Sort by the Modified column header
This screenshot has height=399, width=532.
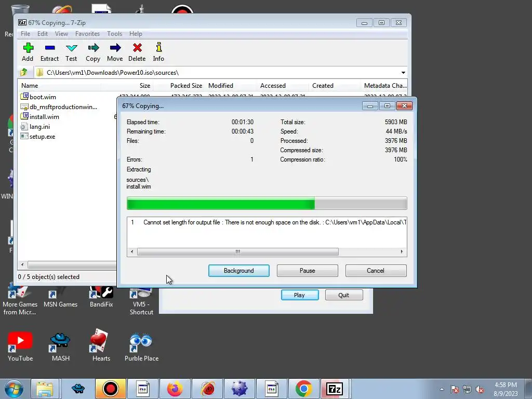(231, 86)
